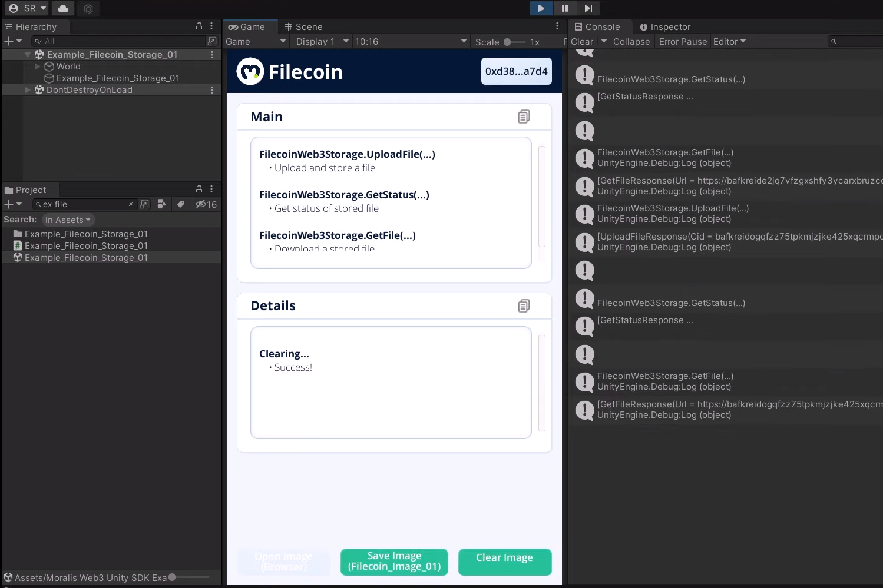Switch to the Hierarchy tab
The image size is (883, 588).
[x=35, y=27]
